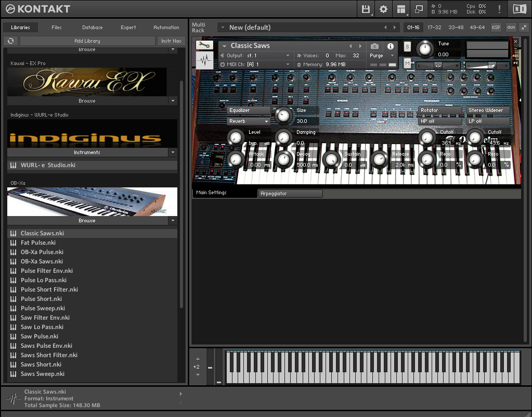
Task: Toggle the Rotator effect button
Action: click(x=440, y=110)
